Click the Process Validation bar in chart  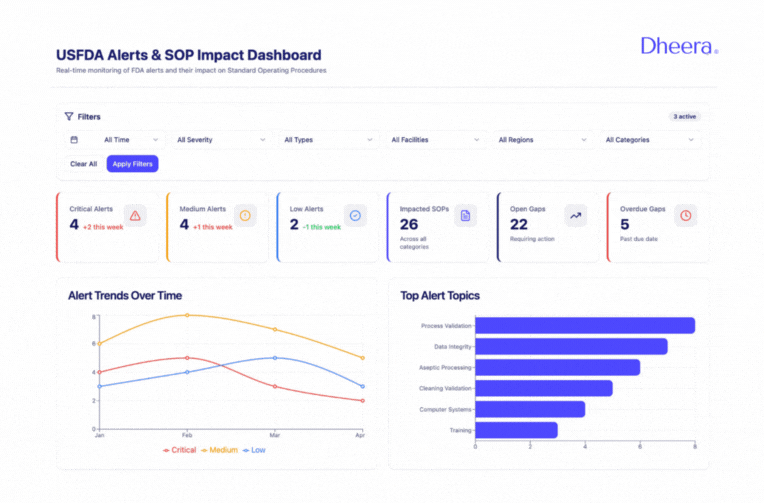click(x=584, y=325)
